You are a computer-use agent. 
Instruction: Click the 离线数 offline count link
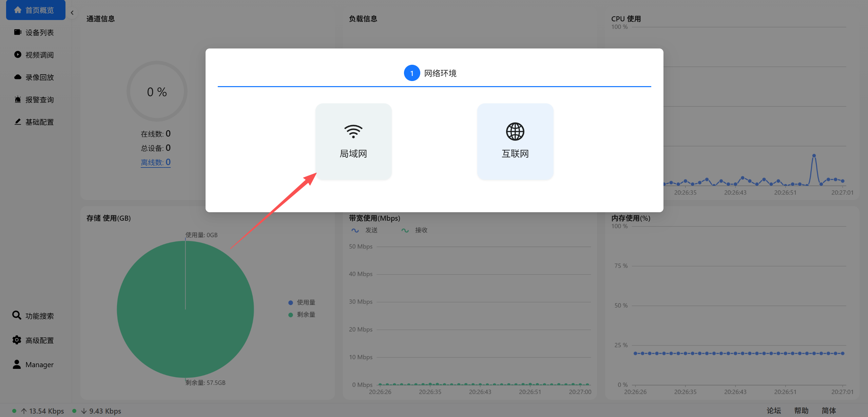(x=156, y=162)
